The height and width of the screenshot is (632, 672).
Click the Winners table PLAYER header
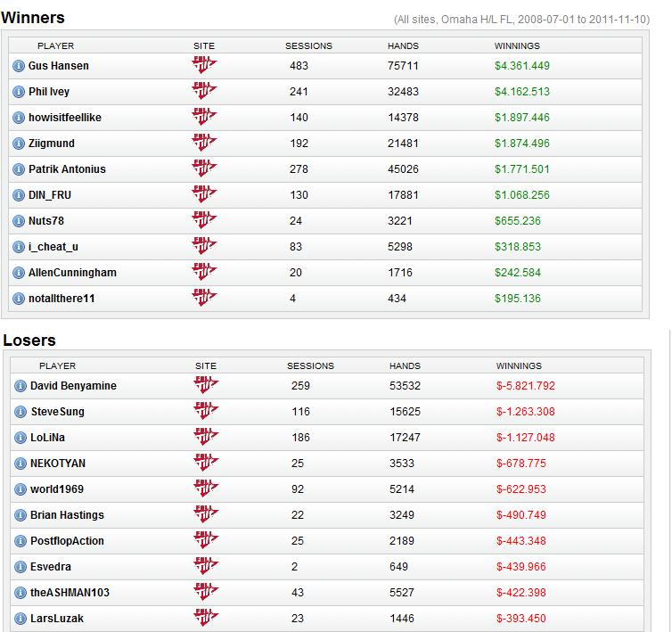point(56,45)
